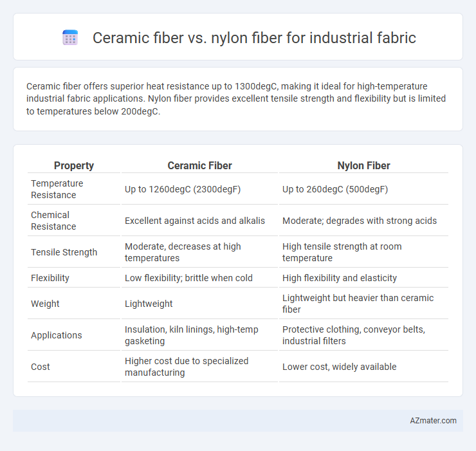This screenshot has height=451, width=476.
Task: Click the 'Tensile Strength' row label
Action: coord(64,252)
